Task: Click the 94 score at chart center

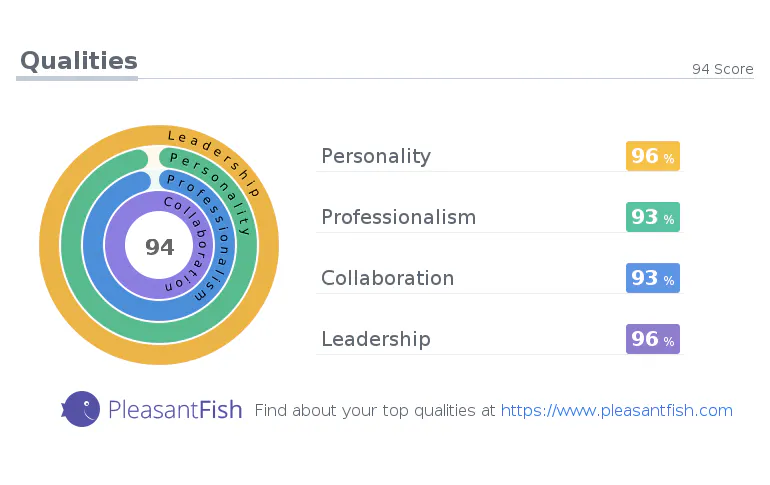Action: coord(160,247)
